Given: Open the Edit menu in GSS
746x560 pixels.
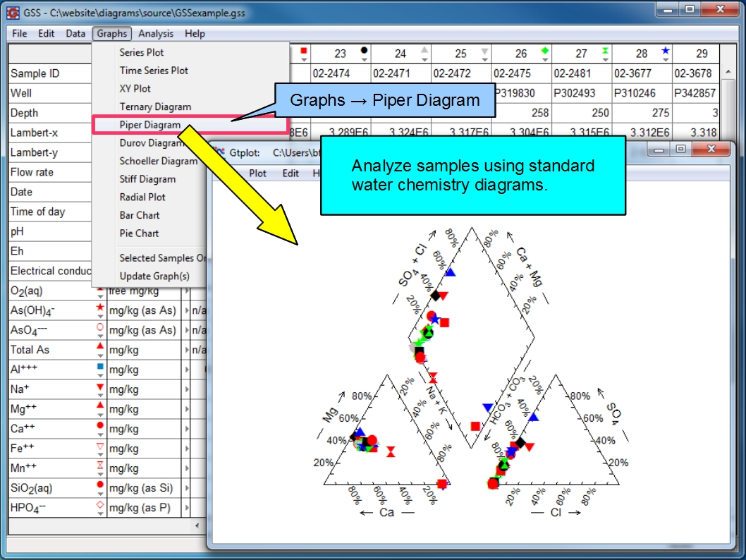Looking at the screenshot, I should pyautogui.click(x=46, y=34).
